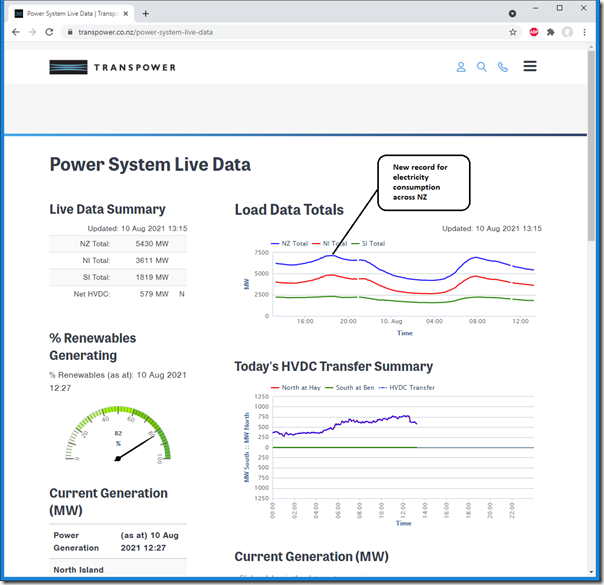Click the 3611 MW NI Total value
This screenshot has width=604, height=585.
[x=152, y=260]
